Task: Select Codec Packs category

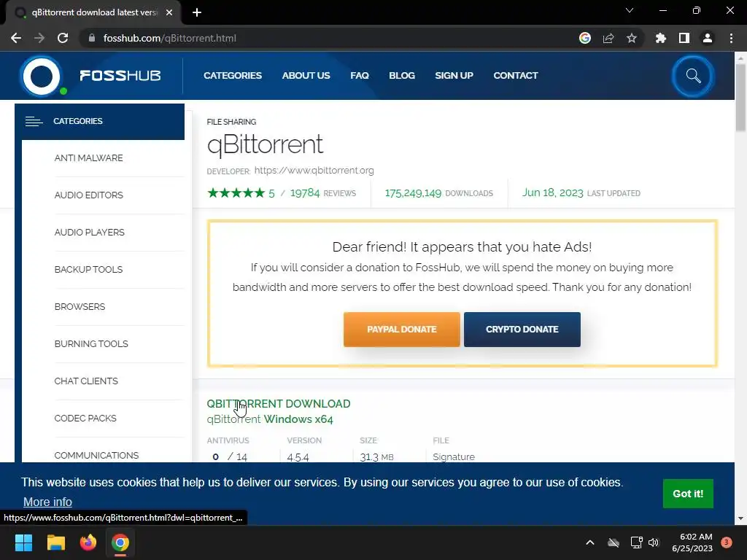Action: pyautogui.click(x=85, y=418)
